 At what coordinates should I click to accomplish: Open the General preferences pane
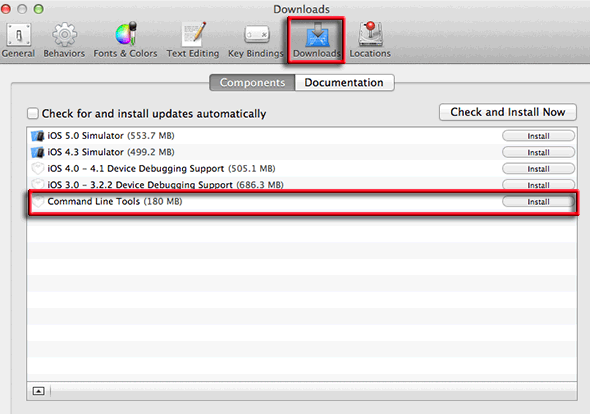coord(18,40)
